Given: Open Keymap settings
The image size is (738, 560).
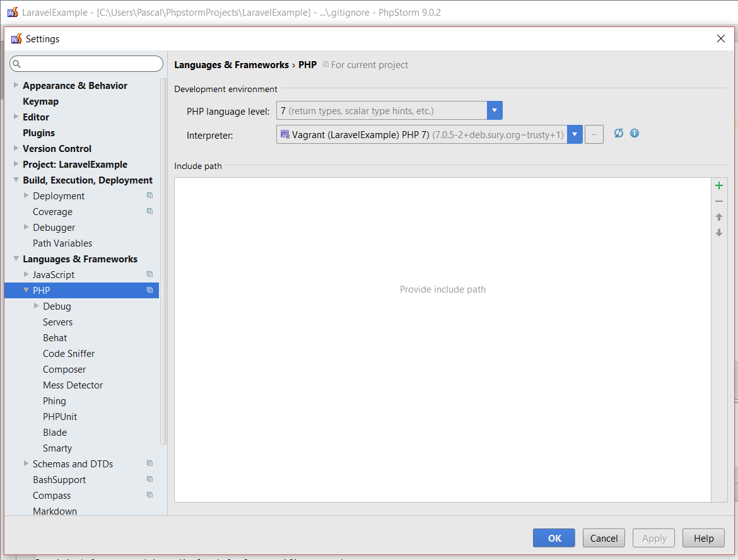Looking at the screenshot, I should point(40,101).
